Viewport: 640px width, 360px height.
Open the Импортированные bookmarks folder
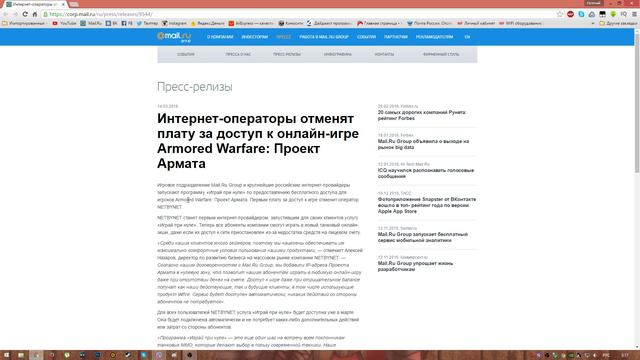point(24,23)
